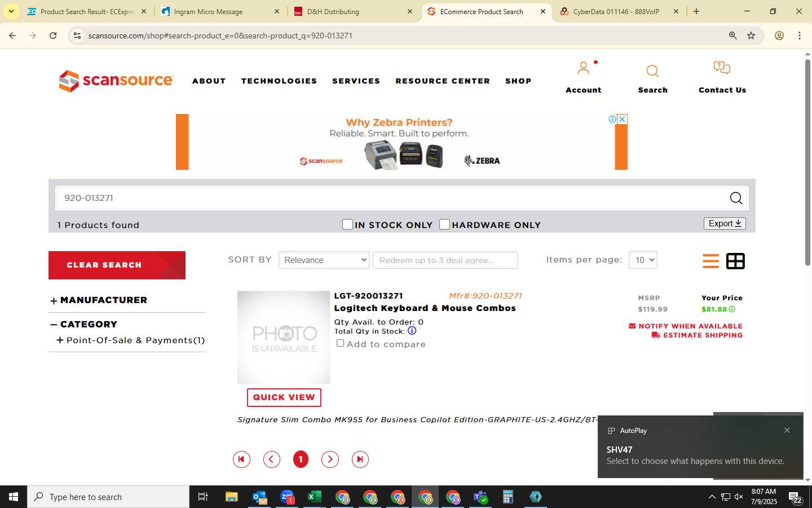Bookmark this page with star icon
The height and width of the screenshot is (508, 812).
coord(751,36)
